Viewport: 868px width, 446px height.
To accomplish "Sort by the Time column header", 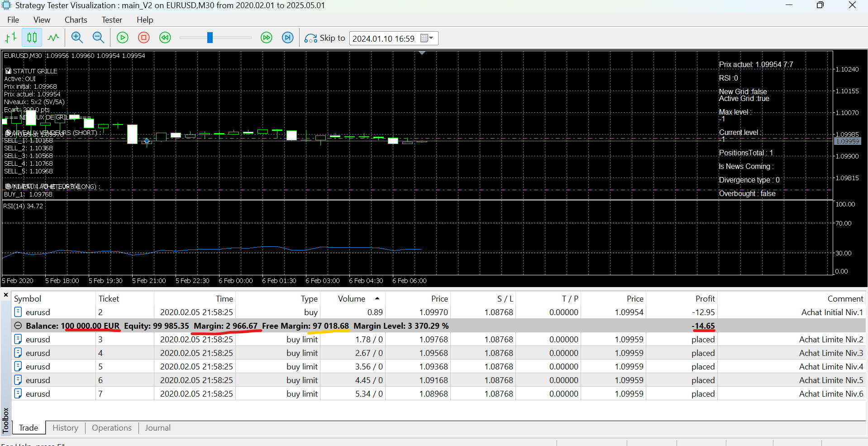I will click(x=224, y=299).
